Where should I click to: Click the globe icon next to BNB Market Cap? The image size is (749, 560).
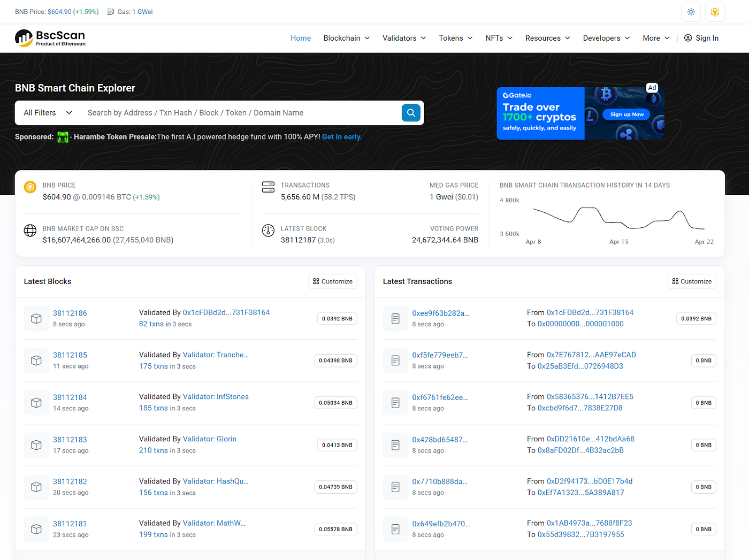pos(30,231)
